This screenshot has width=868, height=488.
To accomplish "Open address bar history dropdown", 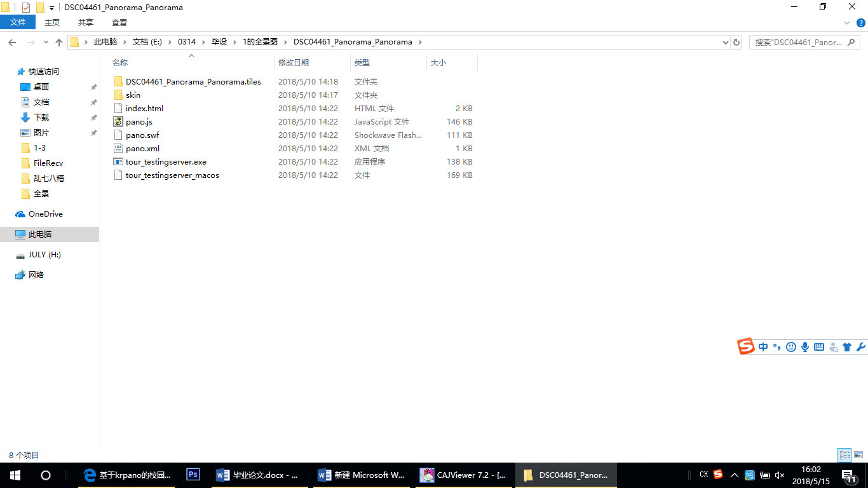I will coord(726,43).
